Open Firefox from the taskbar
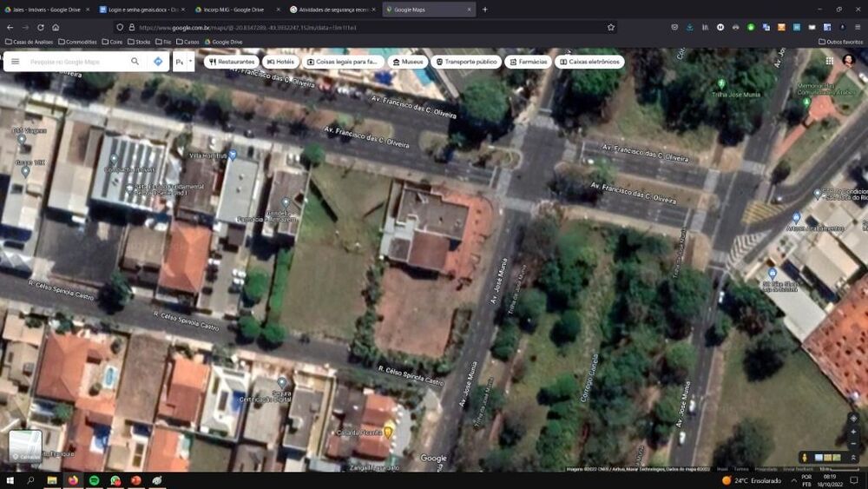Image resolution: width=868 pixels, height=489 pixels. [x=73, y=480]
